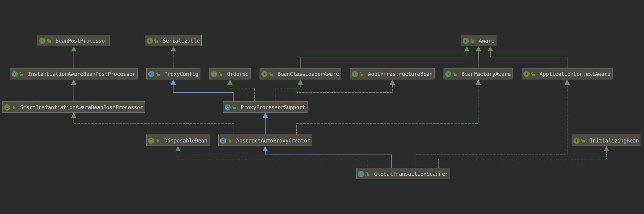Viewport: 644px width, 214px height.
Task: Select the InstantiationAwareBeanPostProcessor node
Action: click(74, 74)
